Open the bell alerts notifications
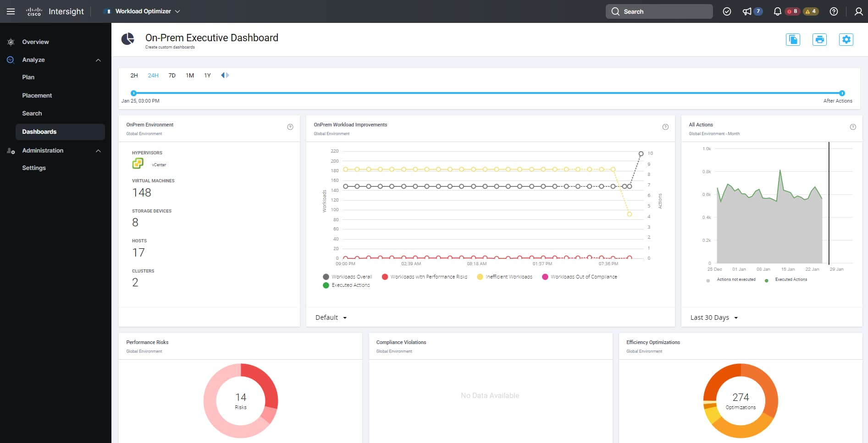Image resolution: width=868 pixels, height=443 pixels. tap(777, 11)
